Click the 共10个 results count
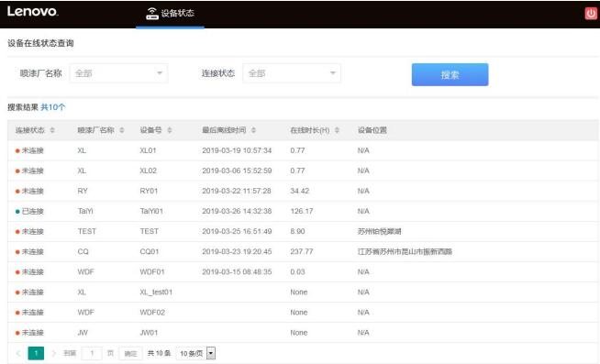600x364 pixels. tap(53, 107)
